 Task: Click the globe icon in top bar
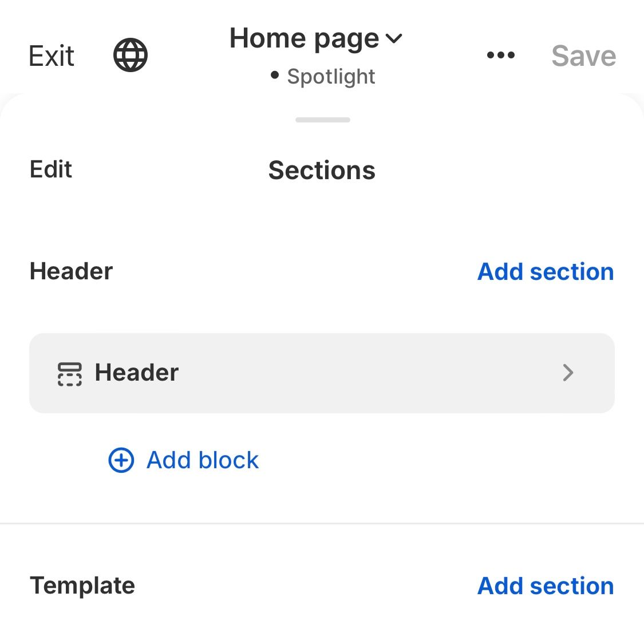[x=131, y=56]
